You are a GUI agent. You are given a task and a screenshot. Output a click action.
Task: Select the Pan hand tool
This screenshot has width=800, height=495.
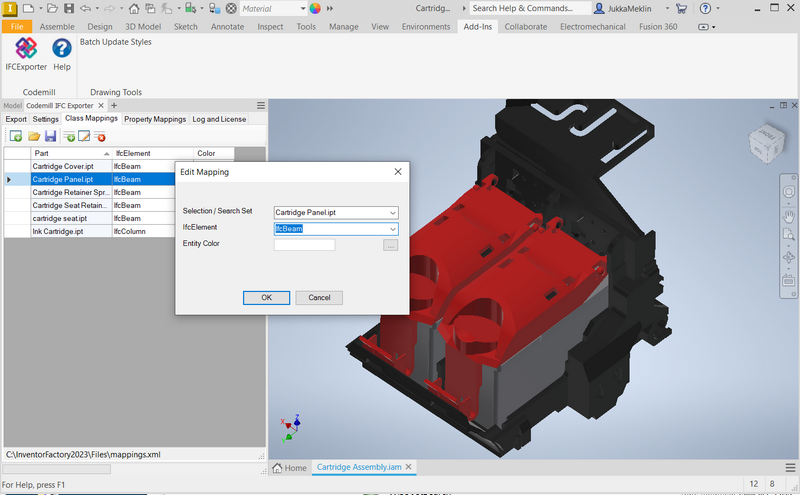click(x=789, y=215)
